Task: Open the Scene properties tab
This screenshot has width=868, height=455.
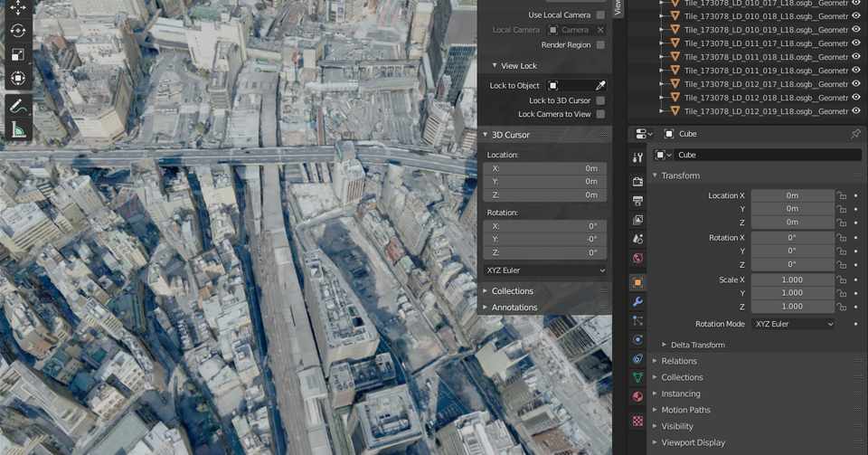Action: [x=637, y=239]
